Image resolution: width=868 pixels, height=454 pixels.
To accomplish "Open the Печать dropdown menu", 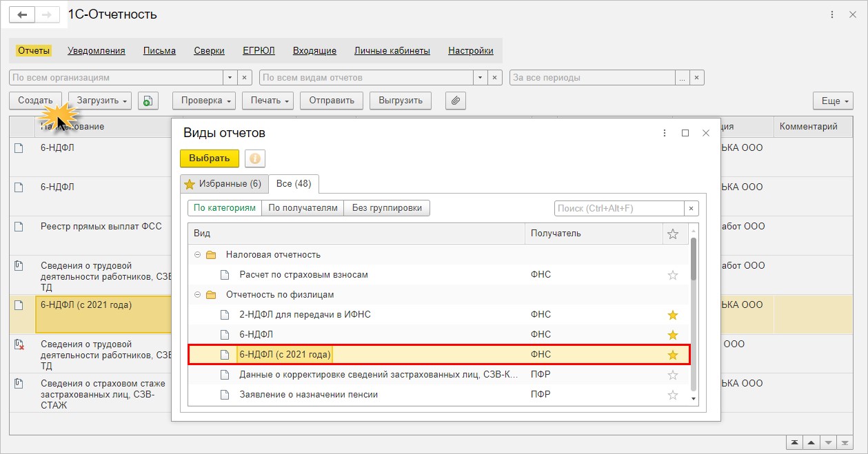I will pyautogui.click(x=268, y=101).
